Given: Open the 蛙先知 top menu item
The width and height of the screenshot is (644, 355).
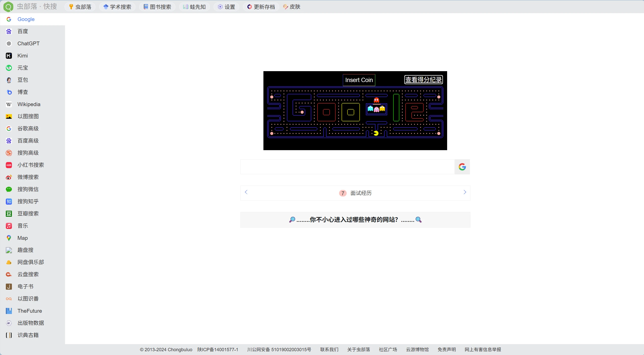Looking at the screenshot, I should [194, 7].
